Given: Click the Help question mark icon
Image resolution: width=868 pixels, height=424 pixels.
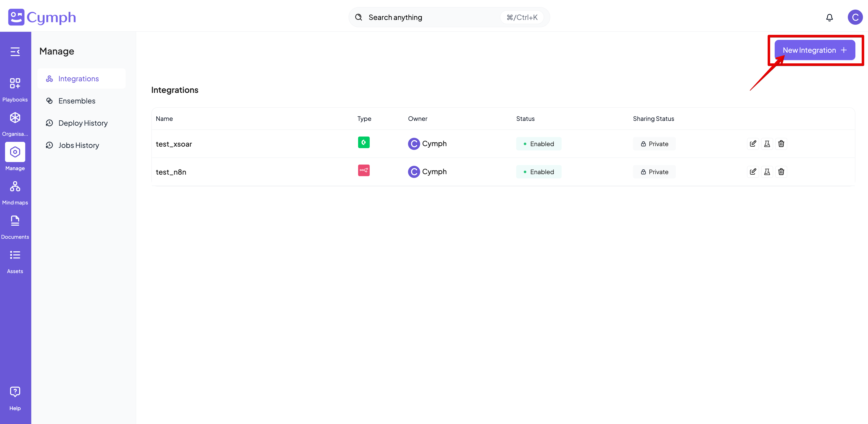Looking at the screenshot, I should (x=15, y=391).
